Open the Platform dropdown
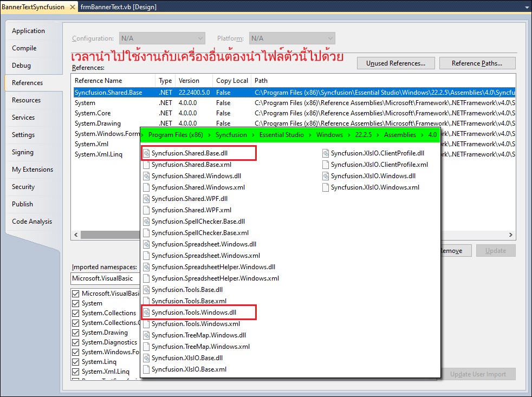This screenshot has width=532, height=397. click(292, 38)
